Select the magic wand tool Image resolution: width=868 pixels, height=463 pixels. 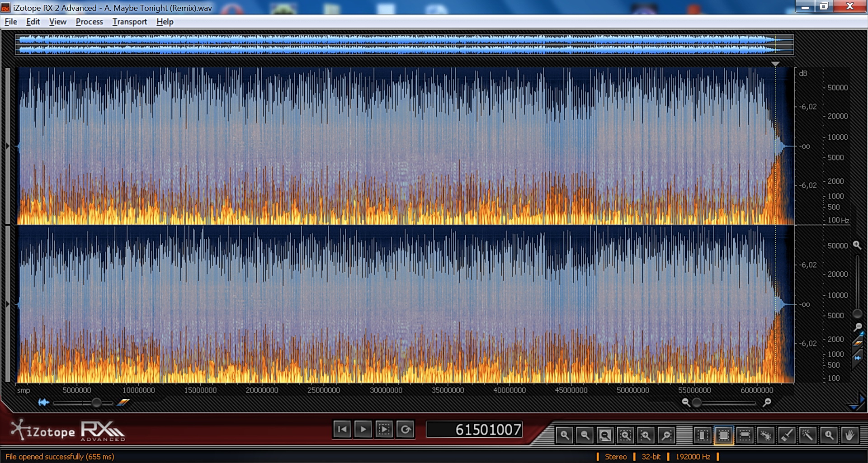click(x=807, y=435)
